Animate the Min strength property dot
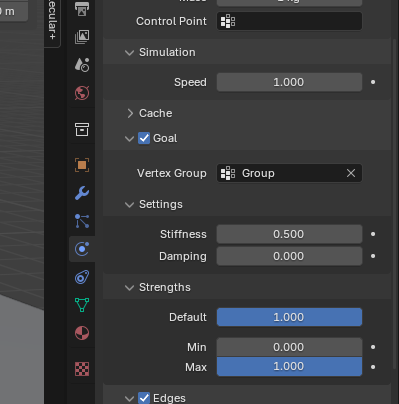399x404 pixels. (373, 347)
